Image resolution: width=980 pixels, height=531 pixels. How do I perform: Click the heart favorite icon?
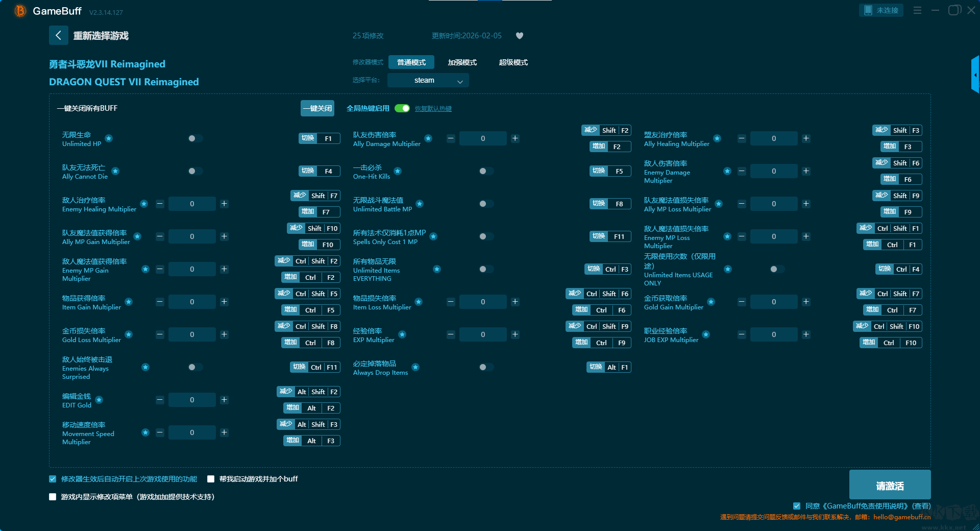520,36
